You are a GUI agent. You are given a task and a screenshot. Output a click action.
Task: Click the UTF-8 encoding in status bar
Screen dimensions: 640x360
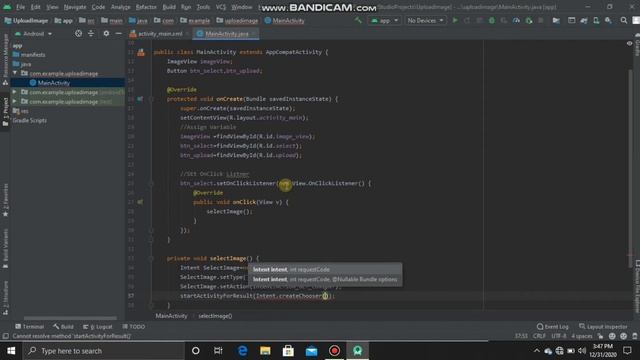tap(559, 336)
